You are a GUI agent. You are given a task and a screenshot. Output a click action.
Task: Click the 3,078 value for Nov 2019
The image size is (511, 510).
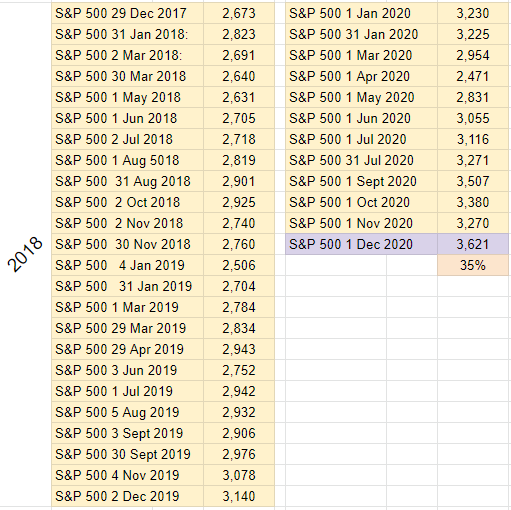click(x=239, y=475)
